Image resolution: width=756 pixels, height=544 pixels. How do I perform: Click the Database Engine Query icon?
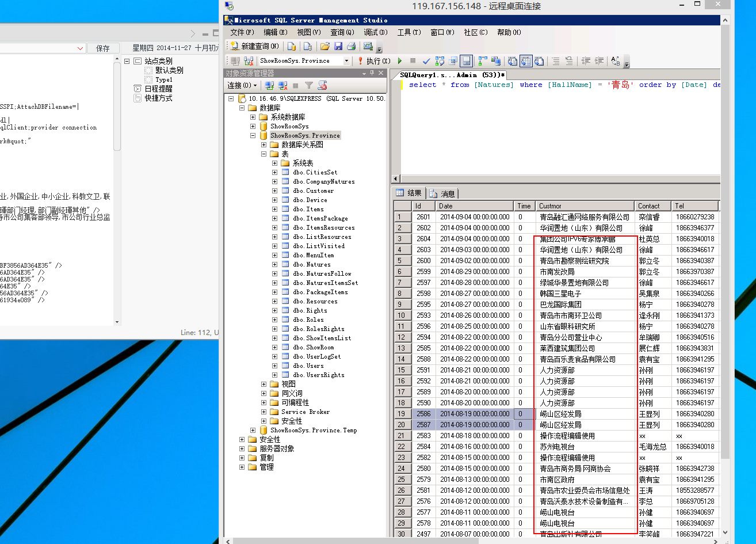pyautogui.click(x=292, y=46)
